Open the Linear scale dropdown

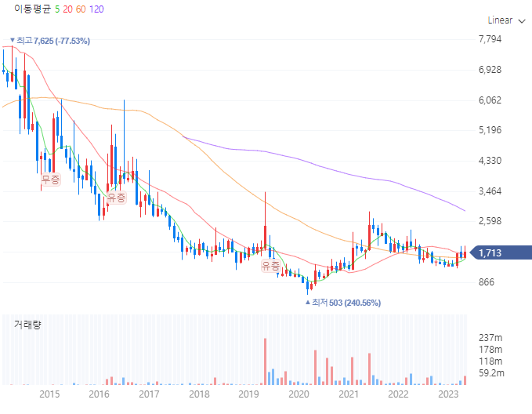click(x=506, y=20)
